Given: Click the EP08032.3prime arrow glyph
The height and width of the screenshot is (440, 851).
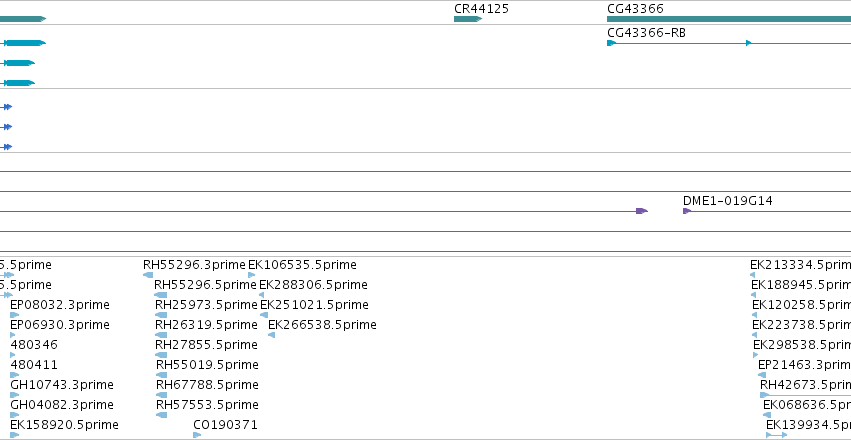Looking at the screenshot, I should pos(15,315).
